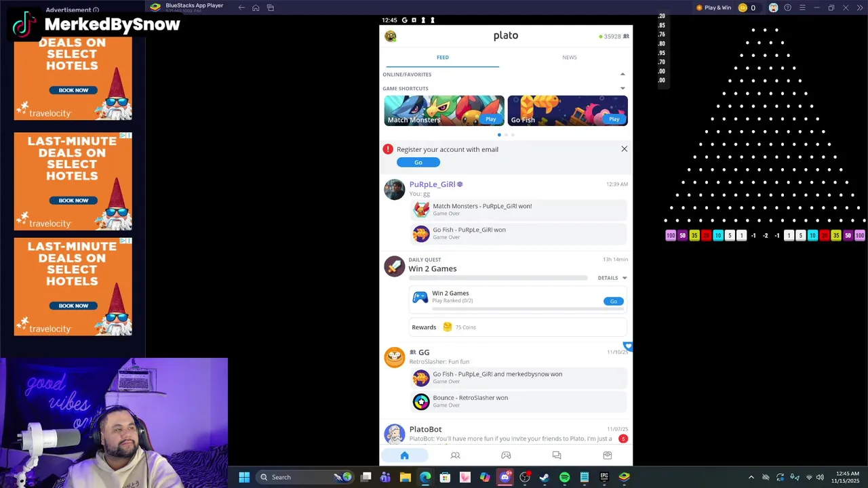Open Bounce - RetroSlasher won result
The image size is (868, 488).
519,401
